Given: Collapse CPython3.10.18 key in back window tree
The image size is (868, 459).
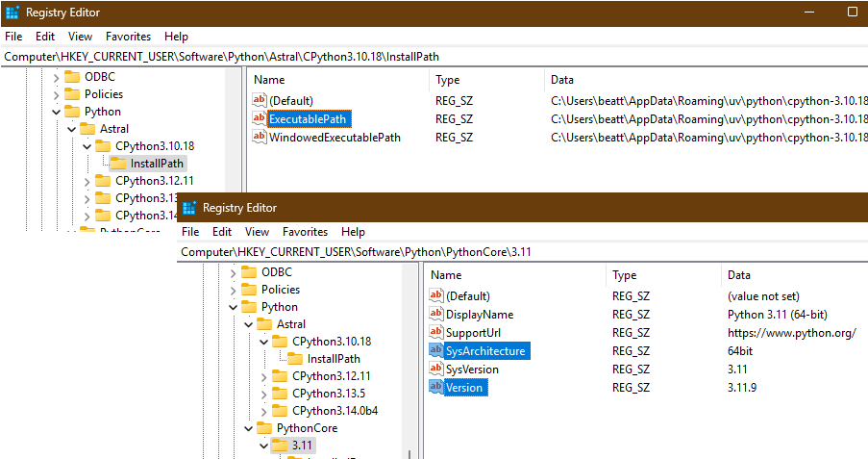Looking at the screenshot, I should click(x=87, y=146).
